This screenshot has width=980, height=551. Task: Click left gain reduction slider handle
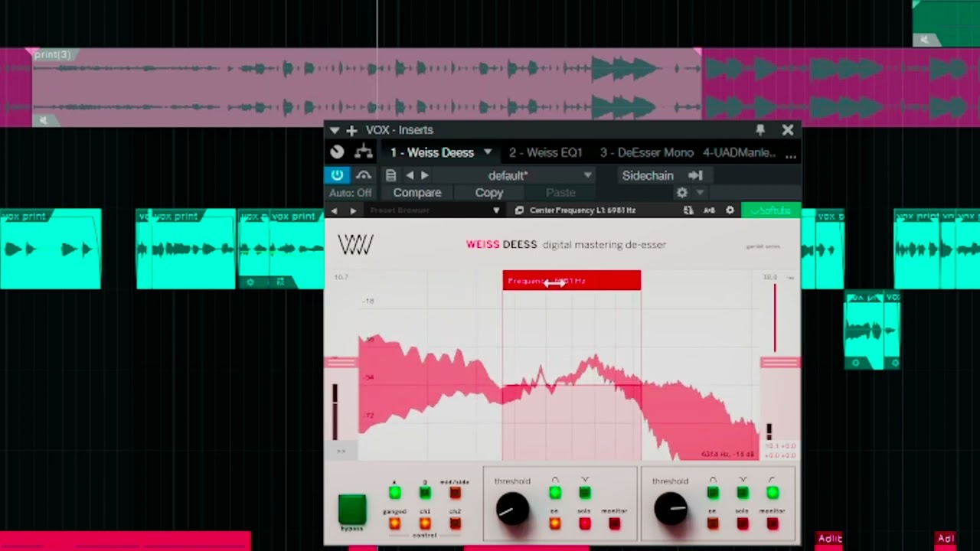tap(341, 363)
